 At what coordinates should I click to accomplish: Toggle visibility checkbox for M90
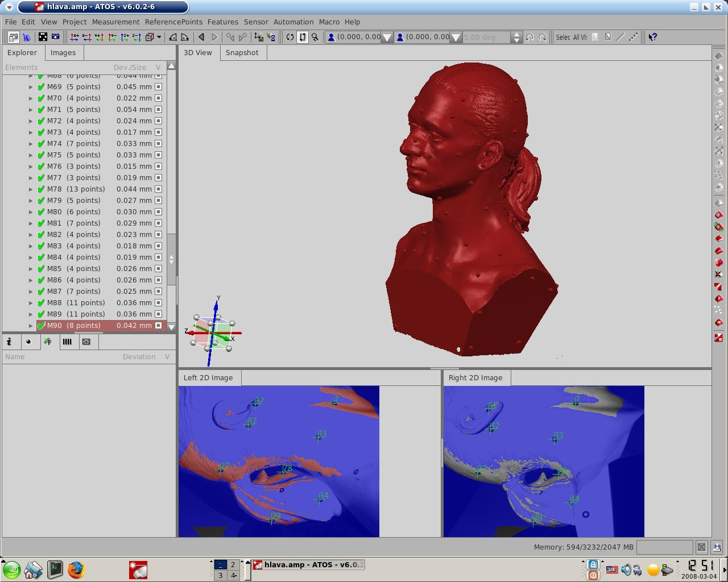pos(158,326)
